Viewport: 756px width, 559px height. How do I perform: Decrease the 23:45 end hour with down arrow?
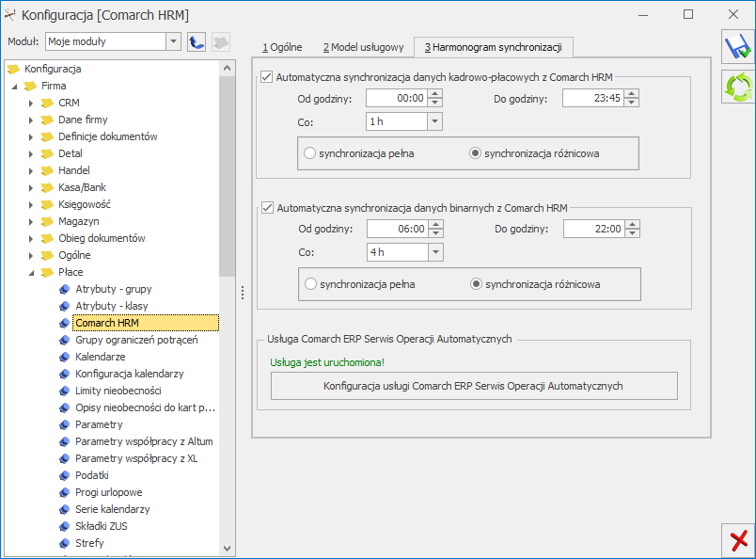[632, 103]
